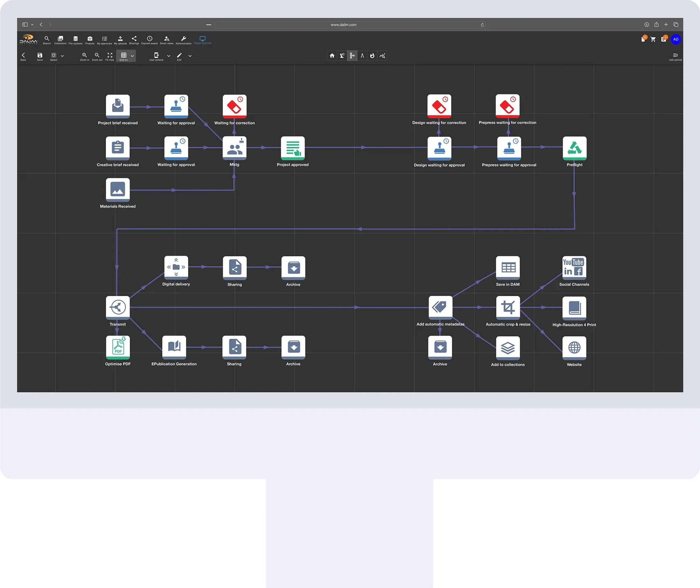This screenshot has height=588, width=700.
Task: Click the Add activity button
Action: tap(675, 56)
